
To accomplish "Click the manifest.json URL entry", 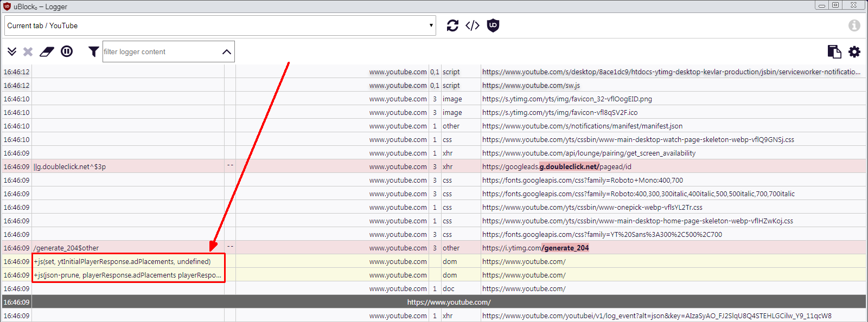I will [582, 126].
